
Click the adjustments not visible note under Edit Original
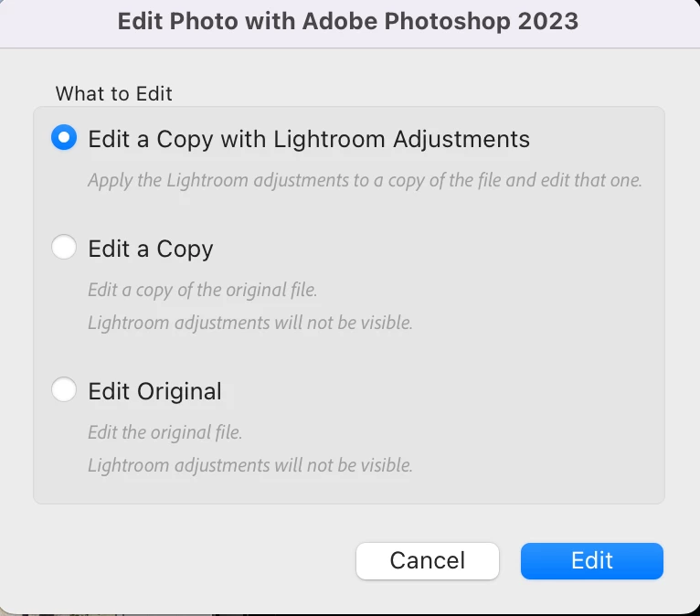pyautogui.click(x=249, y=465)
